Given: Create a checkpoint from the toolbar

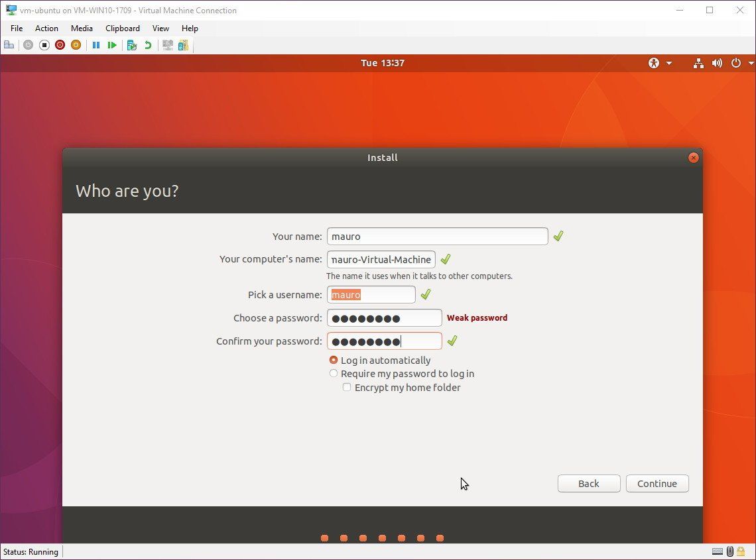Looking at the screenshot, I should coord(131,45).
